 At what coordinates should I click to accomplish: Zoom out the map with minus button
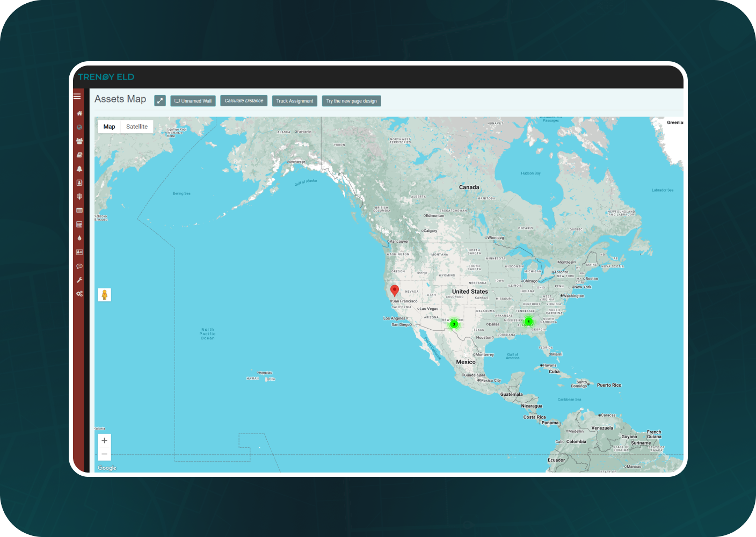(104, 454)
